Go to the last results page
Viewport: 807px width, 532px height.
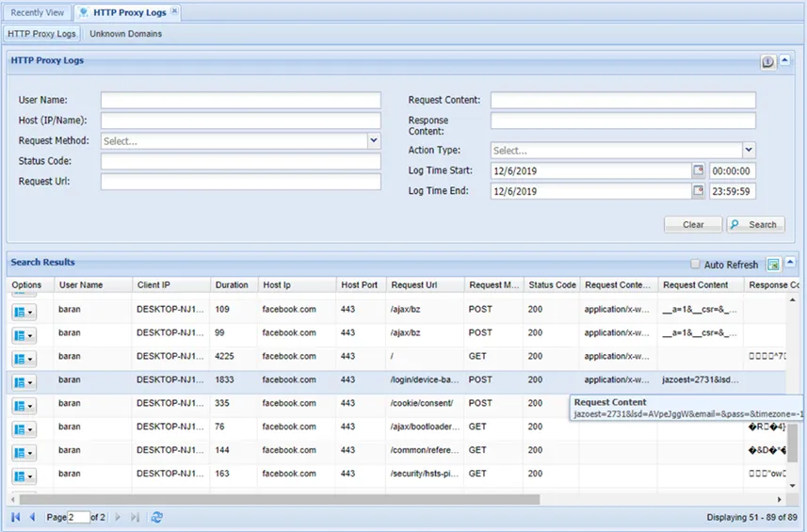(135, 517)
